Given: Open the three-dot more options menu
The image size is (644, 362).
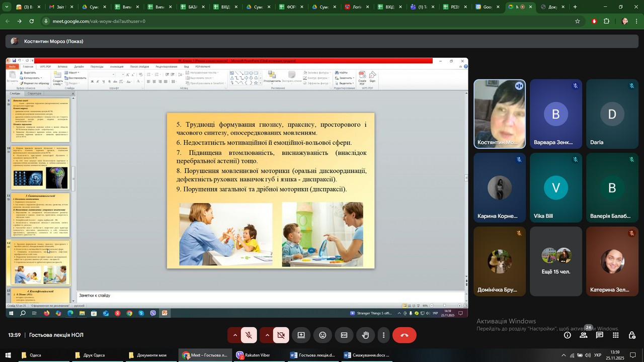Looking at the screenshot, I should pos(383,335).
